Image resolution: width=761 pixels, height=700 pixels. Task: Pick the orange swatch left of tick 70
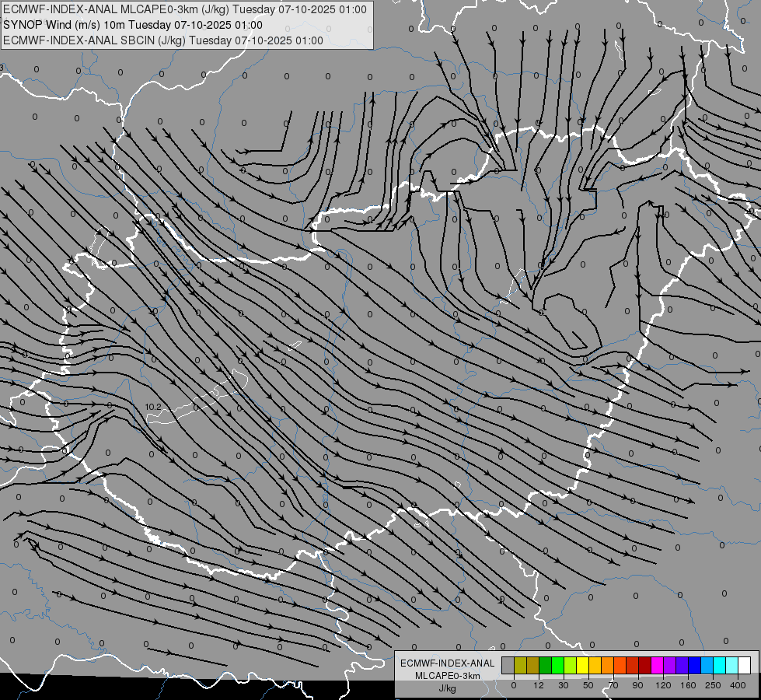608,665
